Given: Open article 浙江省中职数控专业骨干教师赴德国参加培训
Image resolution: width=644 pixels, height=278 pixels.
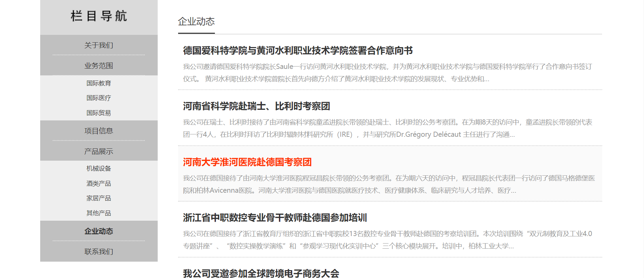Looking at the screenshot, I should point(275,218).
